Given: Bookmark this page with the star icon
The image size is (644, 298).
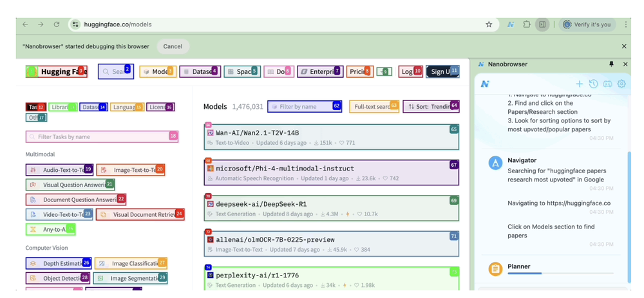Looking at the screenshot, I should (489, 24).
